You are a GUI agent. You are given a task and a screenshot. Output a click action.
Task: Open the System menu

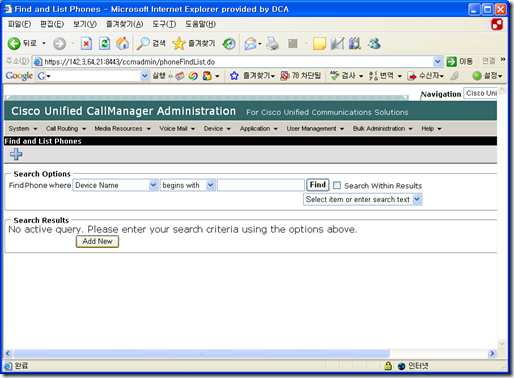23,129
